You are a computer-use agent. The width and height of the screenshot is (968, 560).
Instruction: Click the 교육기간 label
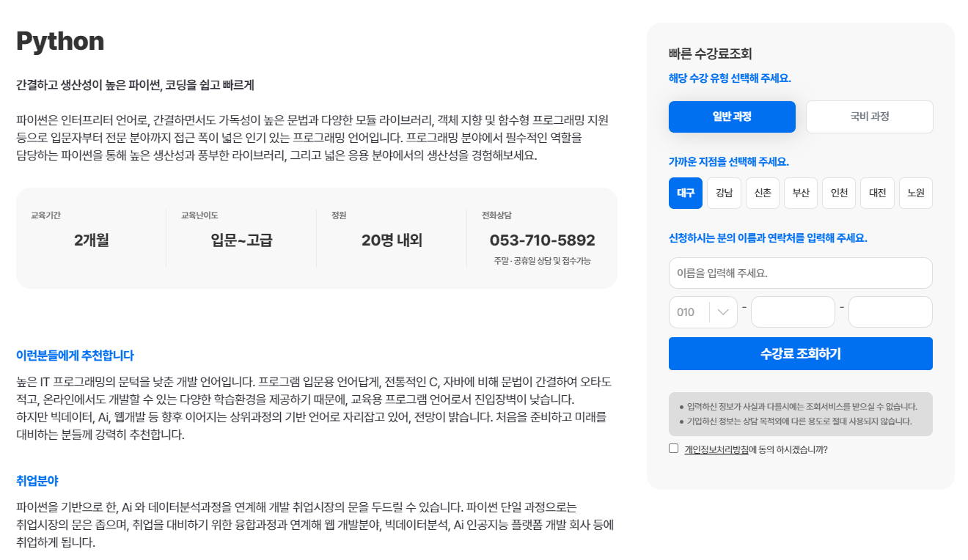(45, 215)
